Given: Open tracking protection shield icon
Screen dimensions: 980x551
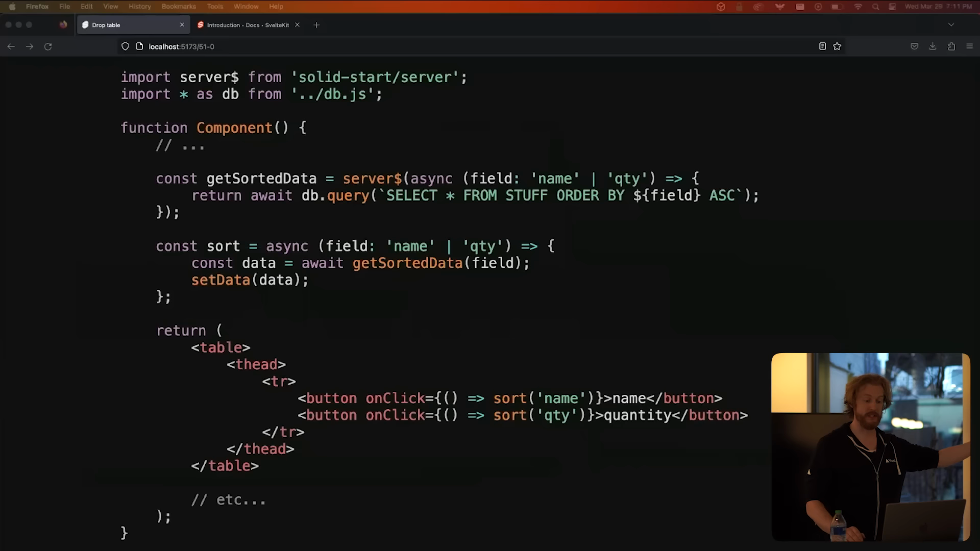Looking at the screenshot, I should click(125, 46).
